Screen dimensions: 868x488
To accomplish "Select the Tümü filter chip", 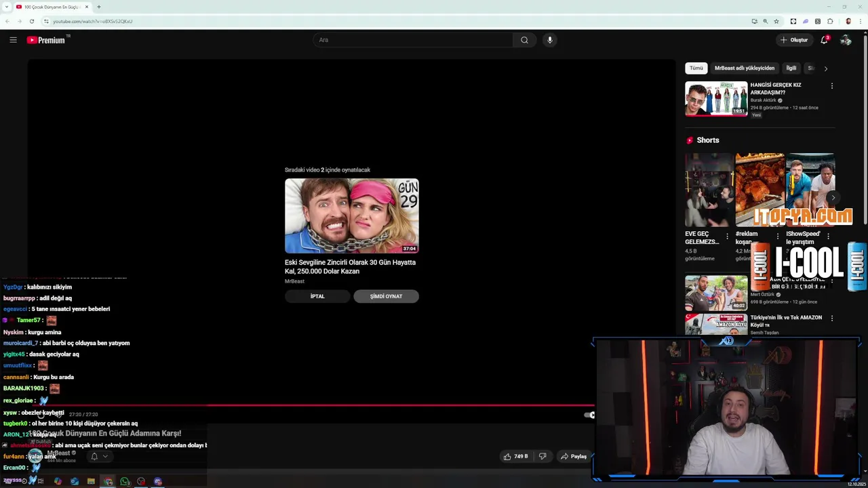I will click(696, 68).
